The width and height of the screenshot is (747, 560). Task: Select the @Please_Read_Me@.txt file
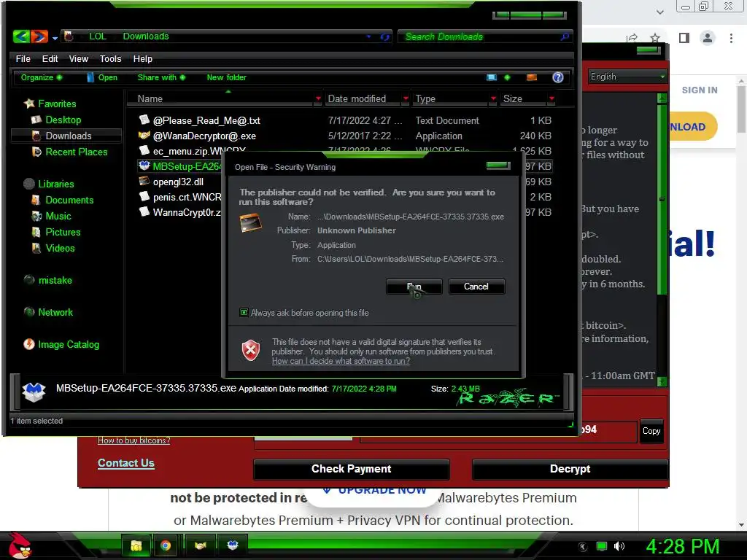[206, 120]
